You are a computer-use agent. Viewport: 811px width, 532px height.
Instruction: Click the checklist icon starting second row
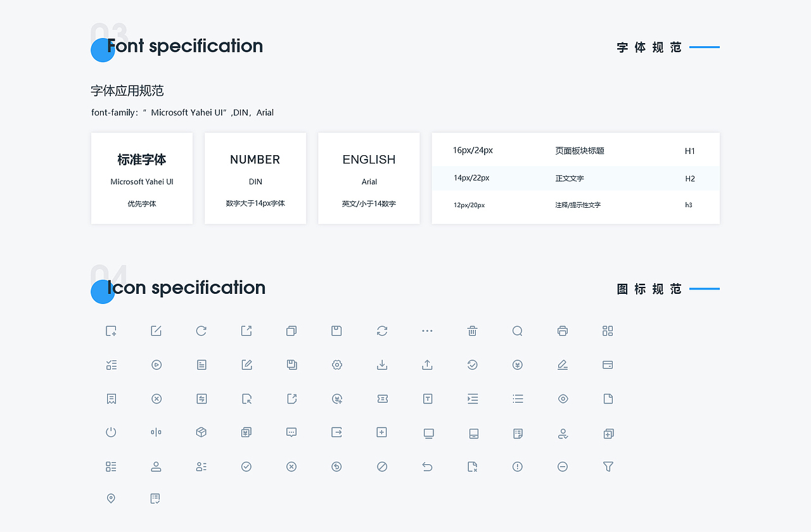111,365
